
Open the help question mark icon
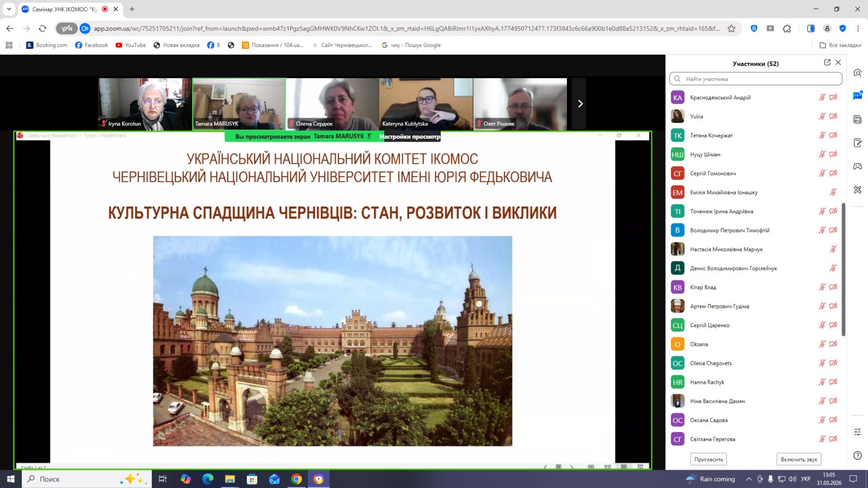858,455
